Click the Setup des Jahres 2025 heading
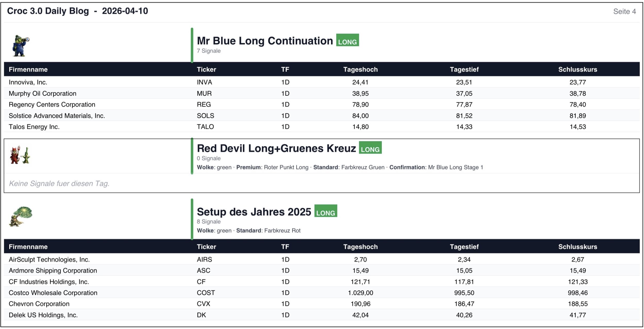This screenshot has height=329, width=644. coord(254,212)
